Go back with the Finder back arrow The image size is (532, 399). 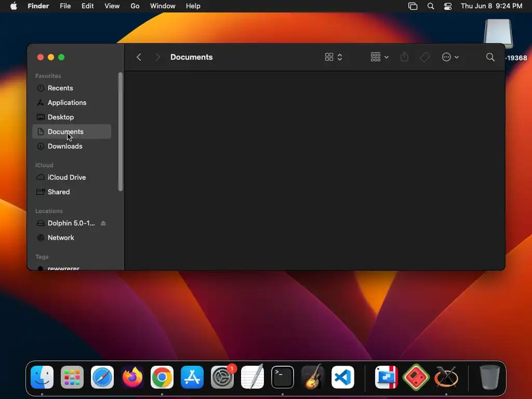coord(139,57)
